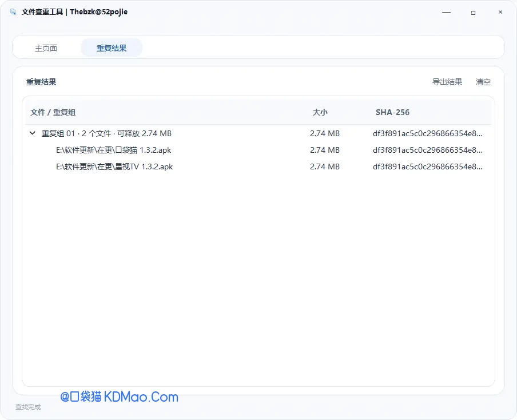The width and height of the screenshot is (517, 420).
Task: Click the 大小 column header
Action: 320,112
